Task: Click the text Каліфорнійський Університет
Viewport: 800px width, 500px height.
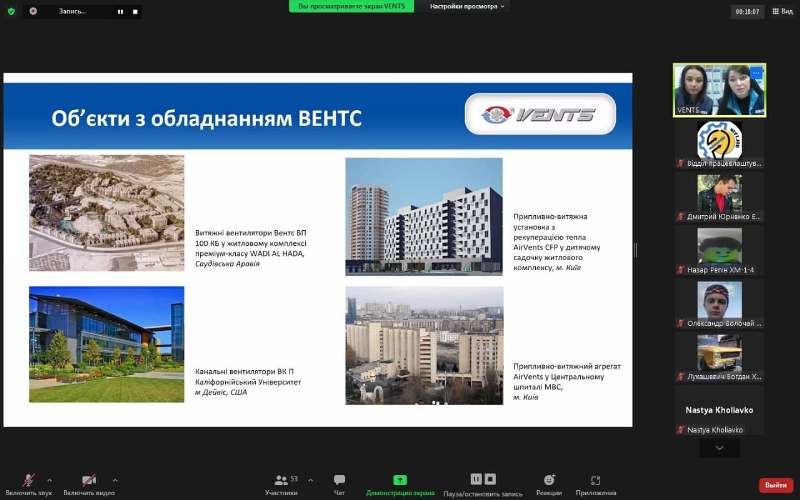Action: (248, 382)
